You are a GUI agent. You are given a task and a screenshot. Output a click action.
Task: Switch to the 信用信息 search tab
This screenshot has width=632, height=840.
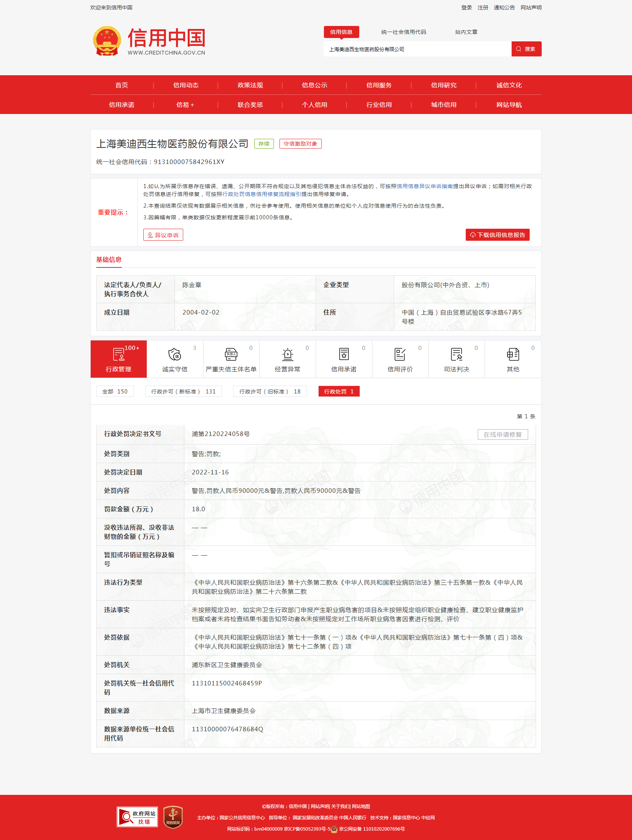(x=341, y=32)
